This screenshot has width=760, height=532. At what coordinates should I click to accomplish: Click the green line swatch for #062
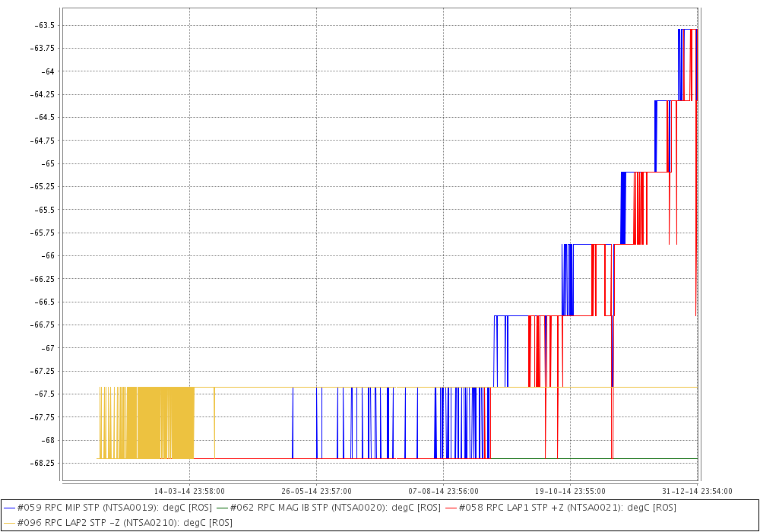tap(222, 508)
